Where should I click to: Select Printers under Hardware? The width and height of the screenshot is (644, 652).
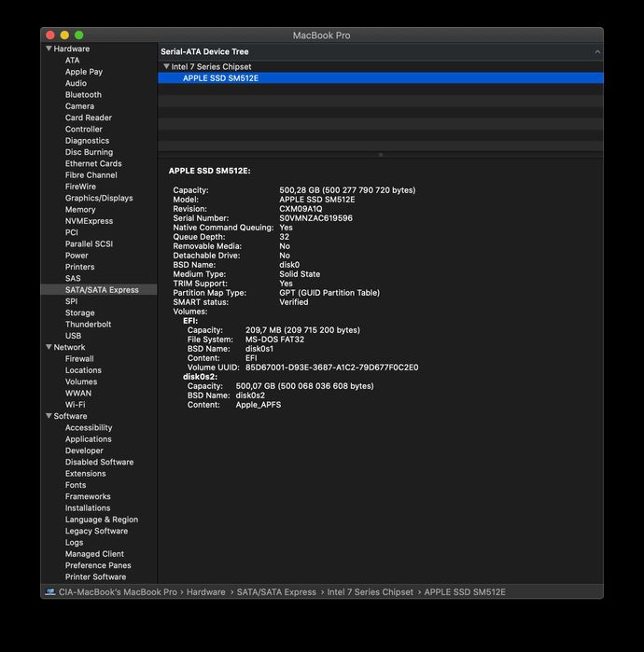click(79, 267)
